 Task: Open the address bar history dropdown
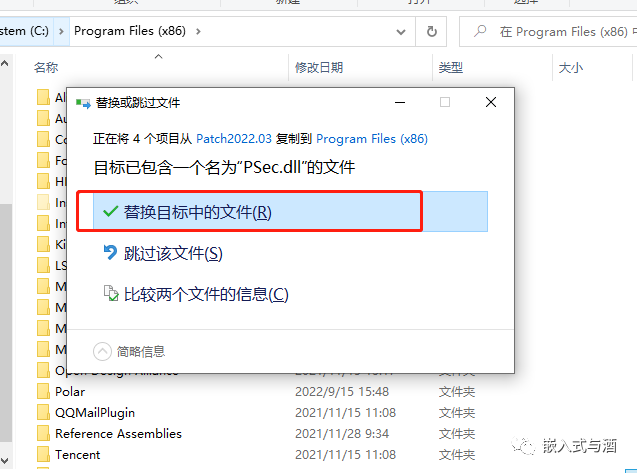[x=401, y=32]
